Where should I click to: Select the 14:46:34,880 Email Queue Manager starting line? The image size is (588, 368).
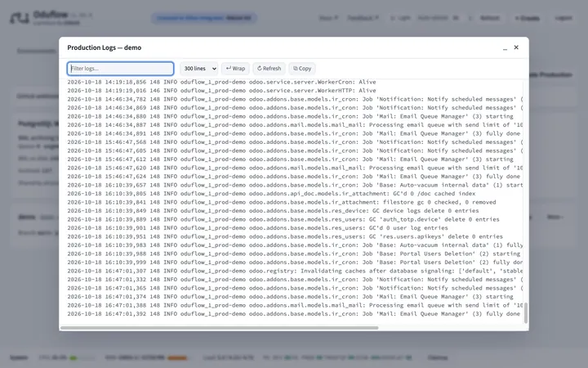pyautogui.click(x=291, y=116)
